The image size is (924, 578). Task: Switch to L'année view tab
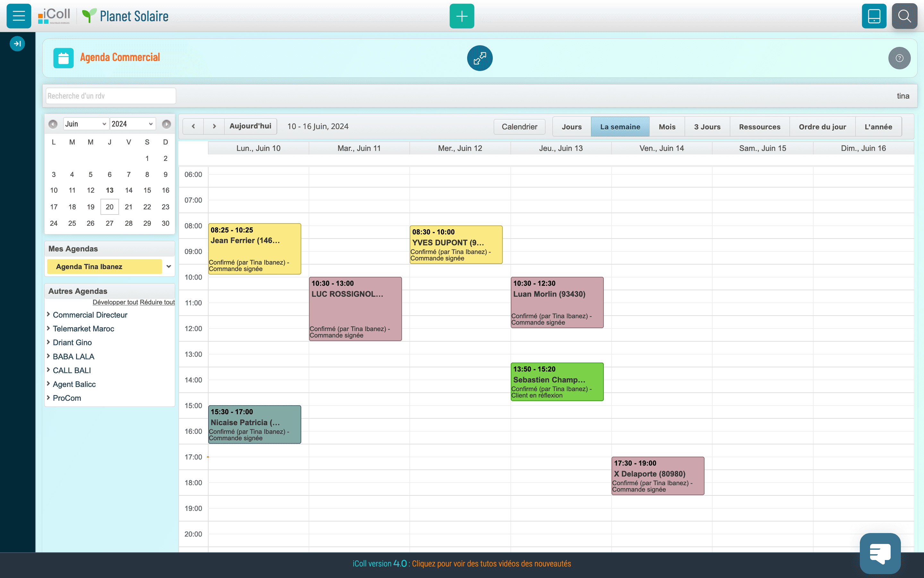coord(878,127)
